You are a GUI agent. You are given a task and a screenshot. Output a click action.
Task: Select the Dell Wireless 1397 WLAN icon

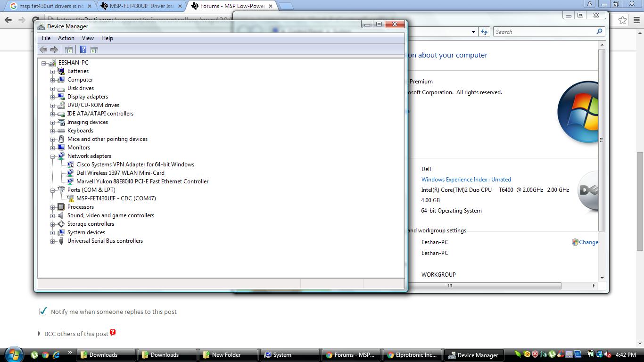click(x=70, y=173)
